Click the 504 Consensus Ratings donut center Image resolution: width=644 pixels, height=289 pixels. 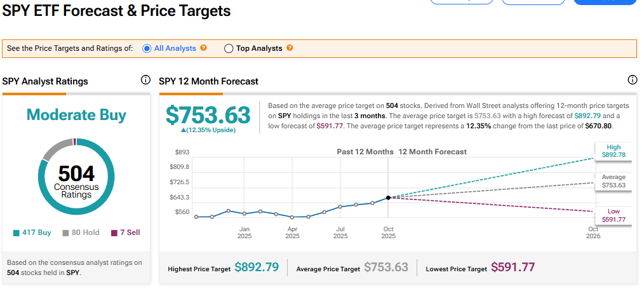76,180
